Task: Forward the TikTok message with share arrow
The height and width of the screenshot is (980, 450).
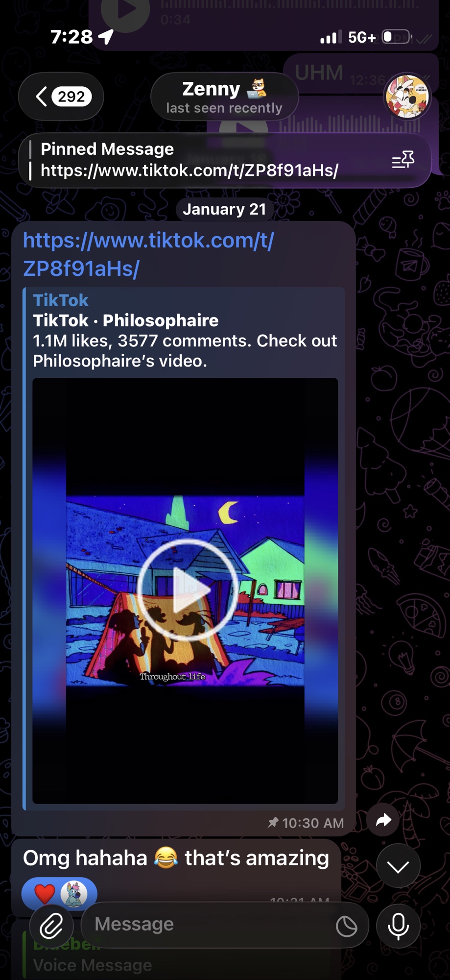Action: (383, 820)
